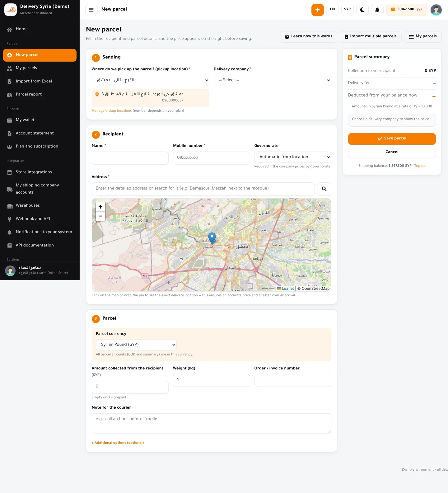Click the user avatar in the top bar

tap(436, 10)
